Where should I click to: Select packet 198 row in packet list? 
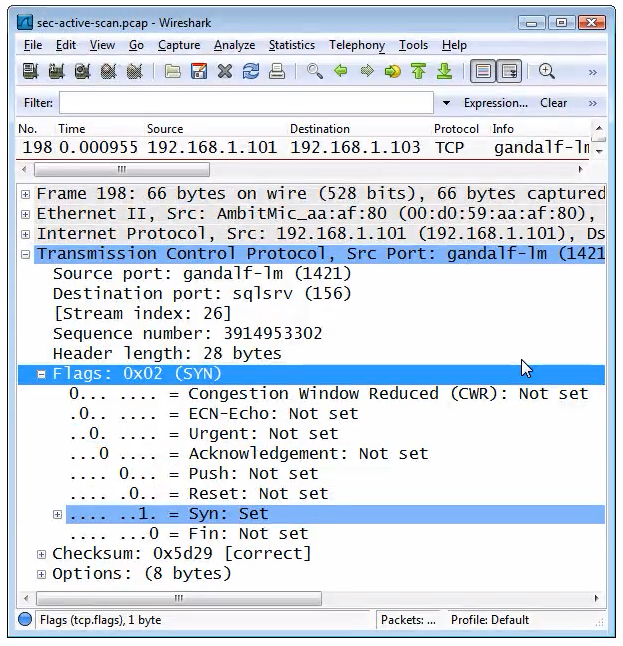tap(305, 147)
